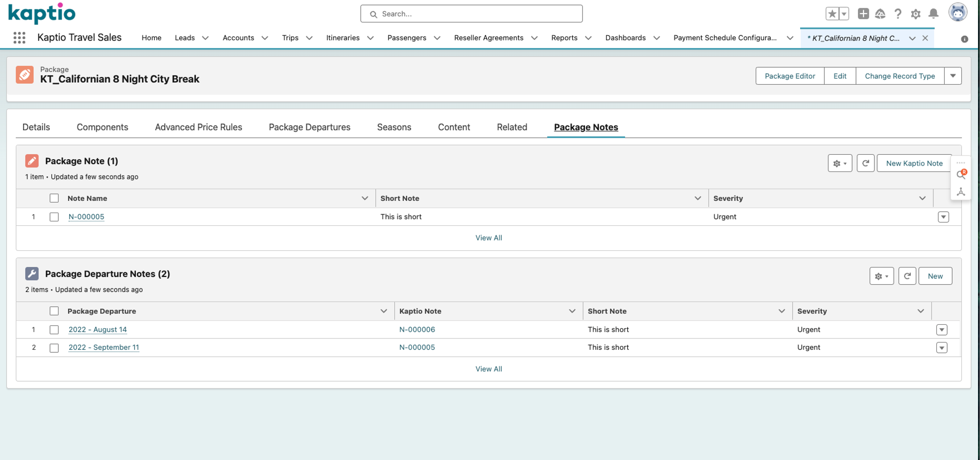
Task: Open the Components tab
Action: (x=102, y=127)
